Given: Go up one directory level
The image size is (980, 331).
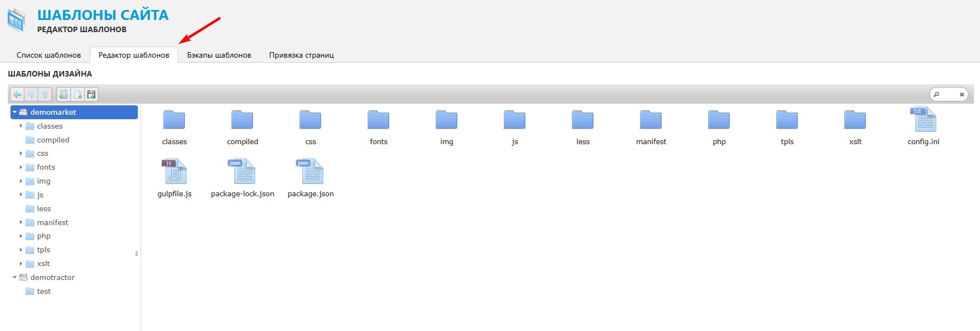Looking at the screenshot, I should pos(45,94).
